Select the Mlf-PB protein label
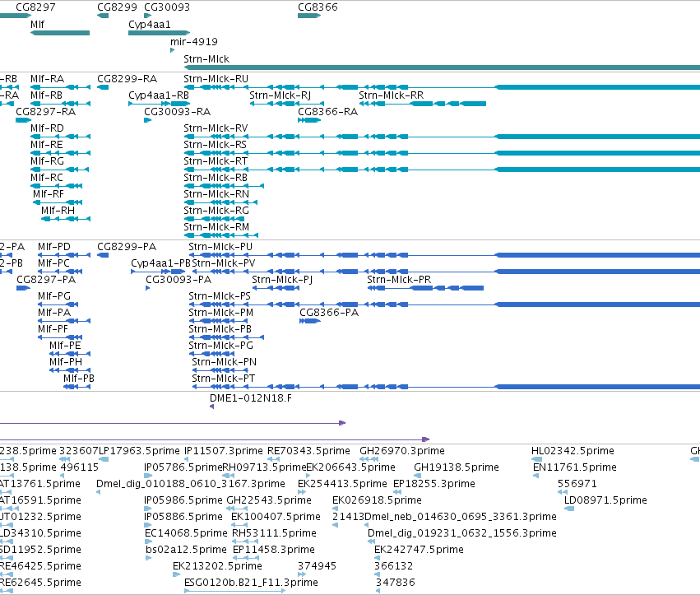The image size is (700, 595). click(79, 379)
